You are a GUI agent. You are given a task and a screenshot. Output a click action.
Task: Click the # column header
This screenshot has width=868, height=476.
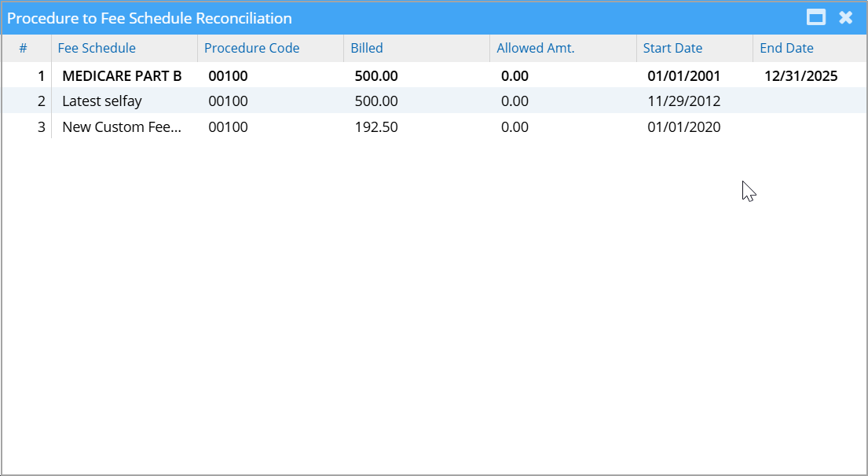coord(24,48)
